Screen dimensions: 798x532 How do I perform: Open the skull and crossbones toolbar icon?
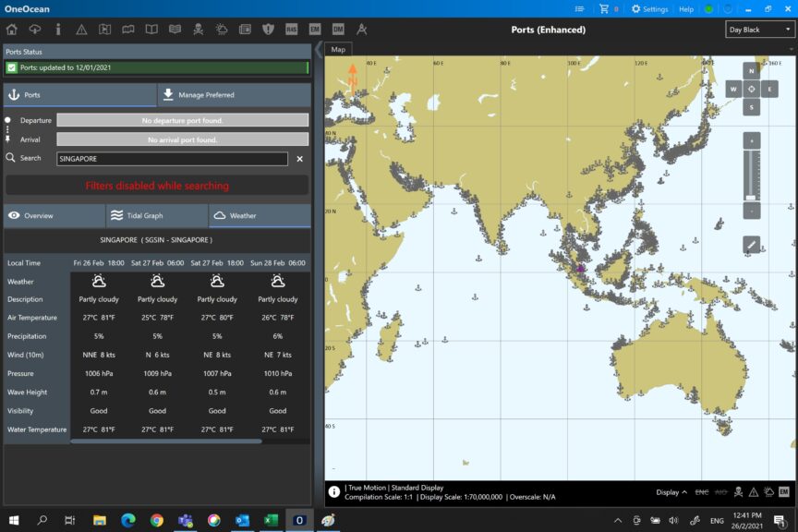[198, 30]
